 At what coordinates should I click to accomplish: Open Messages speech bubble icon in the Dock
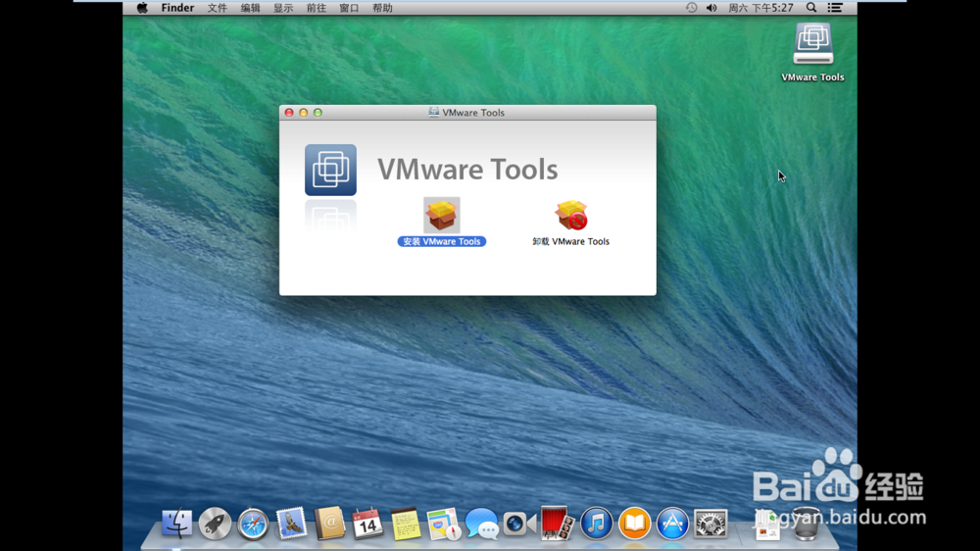click(482, 523)
